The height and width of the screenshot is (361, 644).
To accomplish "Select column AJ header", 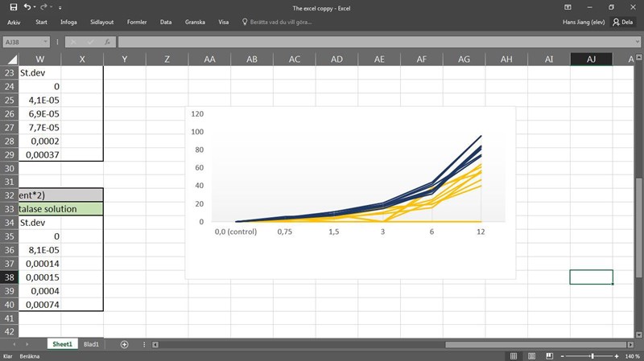I will click(591, 59).
